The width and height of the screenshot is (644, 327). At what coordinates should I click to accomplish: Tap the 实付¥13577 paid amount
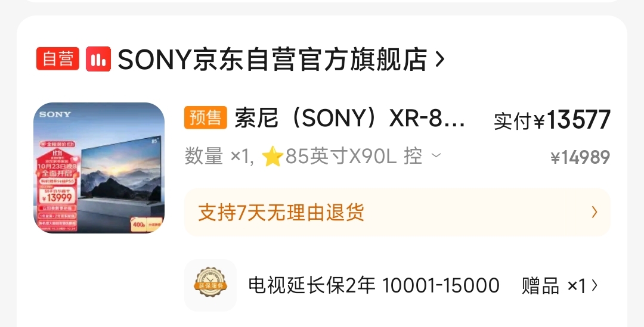(x=552, y=120)
